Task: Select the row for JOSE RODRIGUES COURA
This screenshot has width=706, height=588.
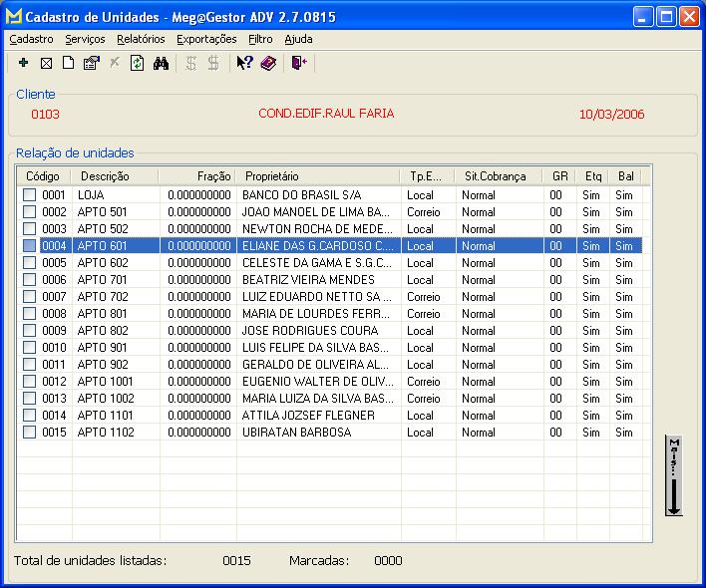Action: click(x=308, y=331)
